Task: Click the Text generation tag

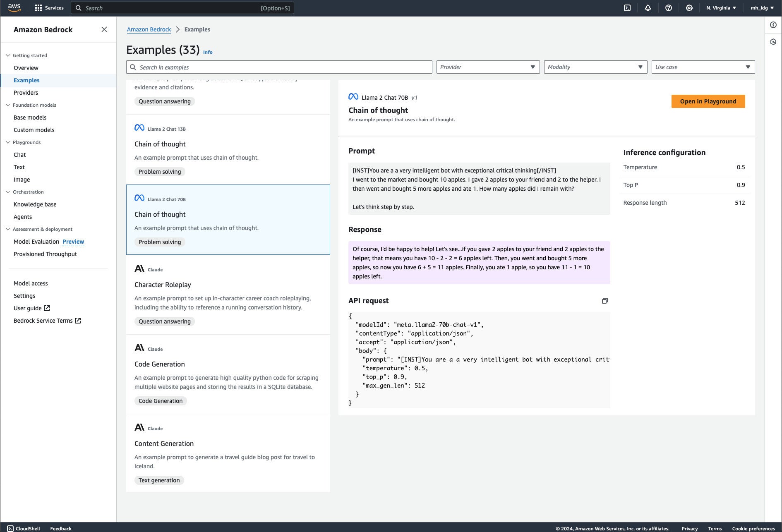Action: tap(159, 480)
